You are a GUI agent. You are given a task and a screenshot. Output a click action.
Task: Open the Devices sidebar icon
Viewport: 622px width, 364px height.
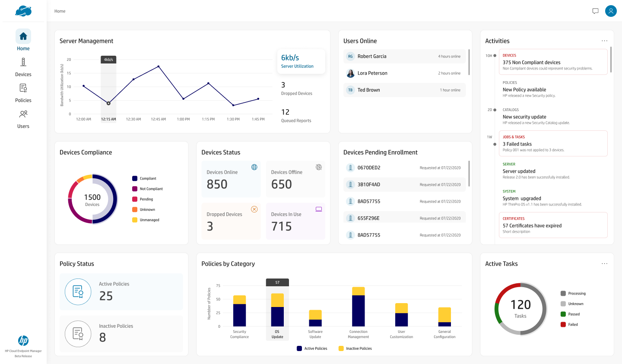[23, 62]
